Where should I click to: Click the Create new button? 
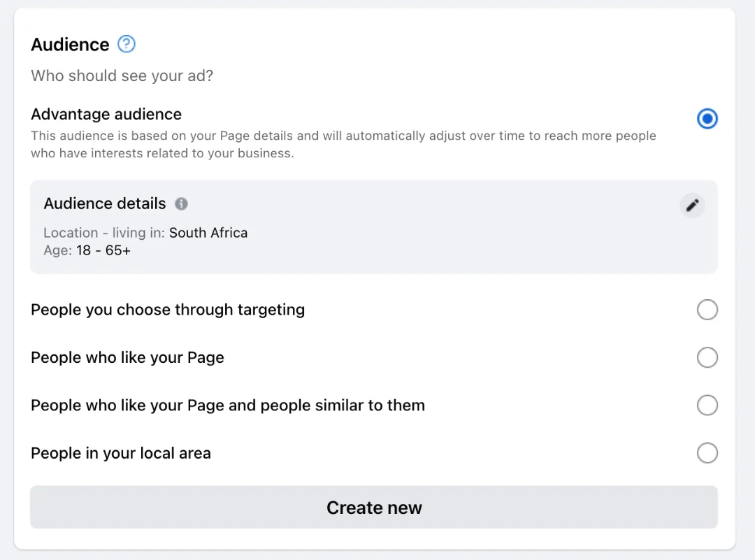(x=373, y=507)
